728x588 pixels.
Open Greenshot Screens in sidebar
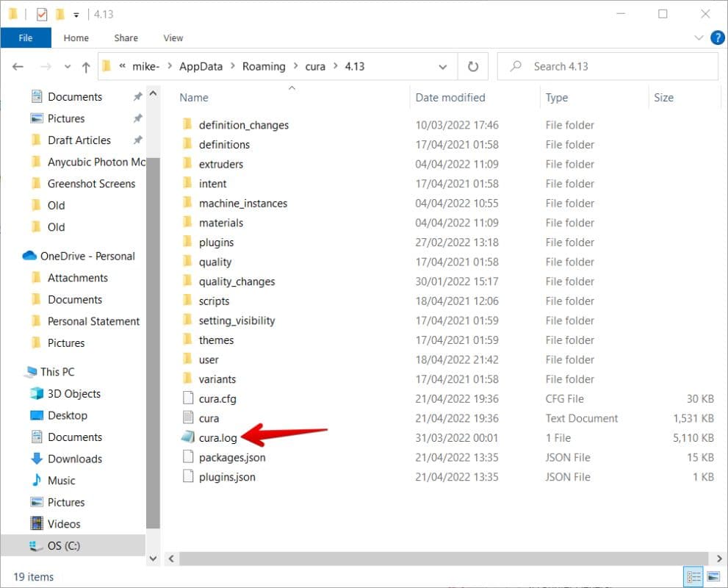tap(91, 184)
